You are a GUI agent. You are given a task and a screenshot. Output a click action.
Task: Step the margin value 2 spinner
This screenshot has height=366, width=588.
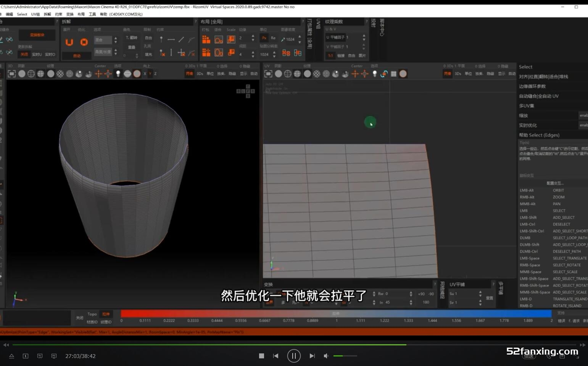[253, 38]
